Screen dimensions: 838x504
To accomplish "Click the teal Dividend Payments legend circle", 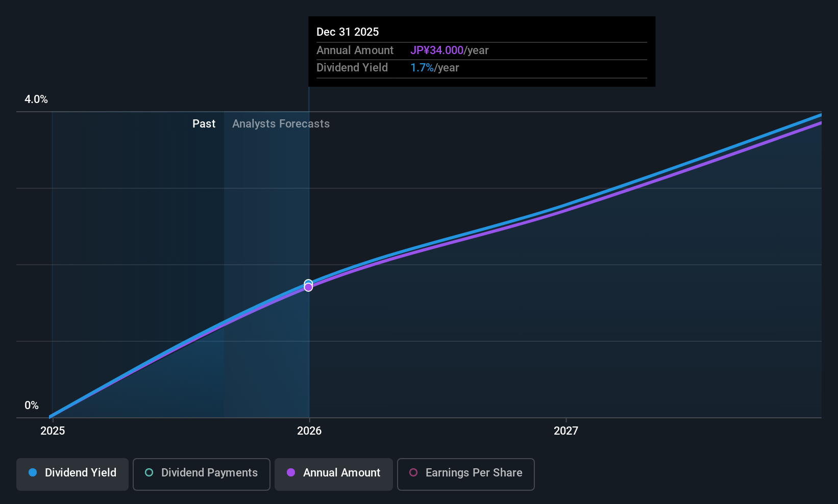I will click(149, 472).
